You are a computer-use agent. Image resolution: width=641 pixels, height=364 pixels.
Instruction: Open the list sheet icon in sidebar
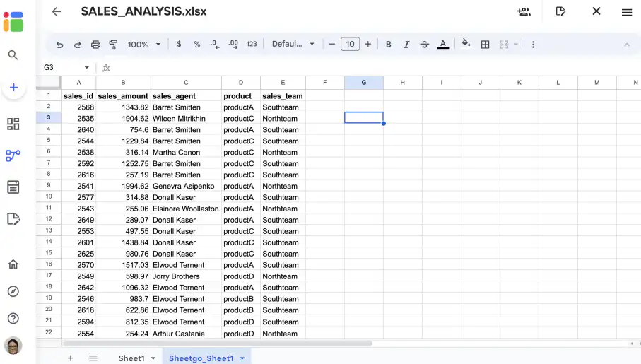(x=13, y=187)
